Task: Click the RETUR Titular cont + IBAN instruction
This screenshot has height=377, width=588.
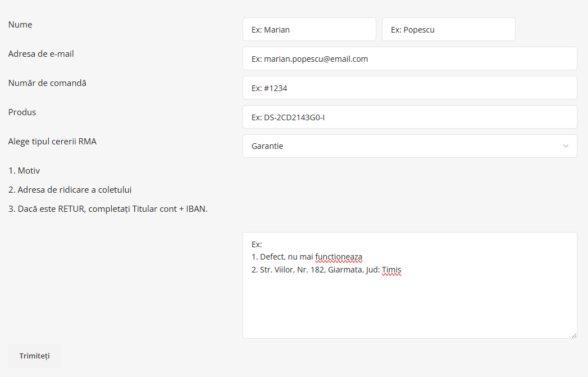Action: tap(108, 210)
